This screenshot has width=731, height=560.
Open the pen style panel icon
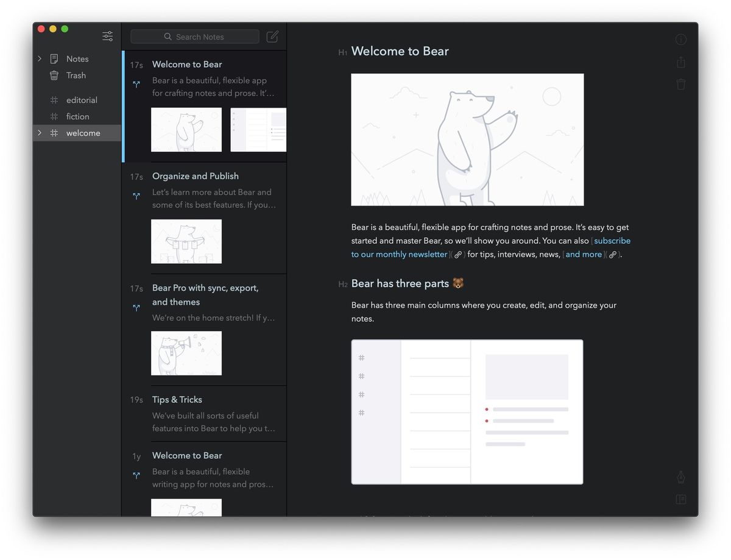681,477
